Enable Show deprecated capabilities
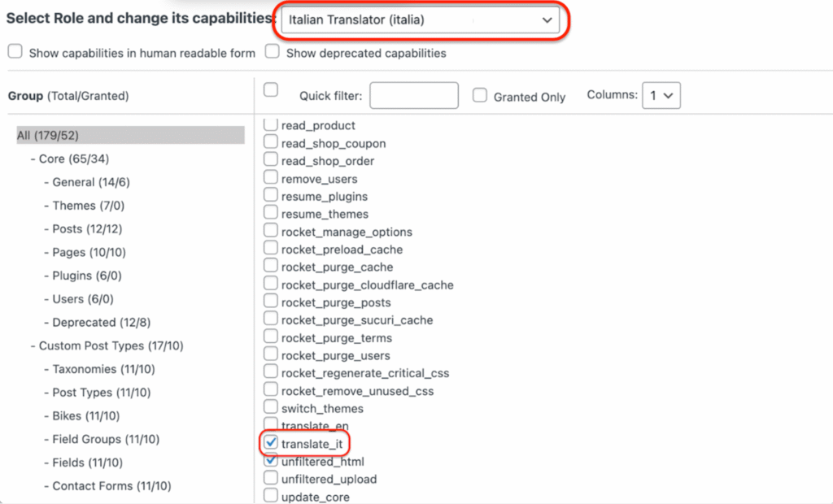Viewport: 833px width, 504px height. click(x=272, y=51)
